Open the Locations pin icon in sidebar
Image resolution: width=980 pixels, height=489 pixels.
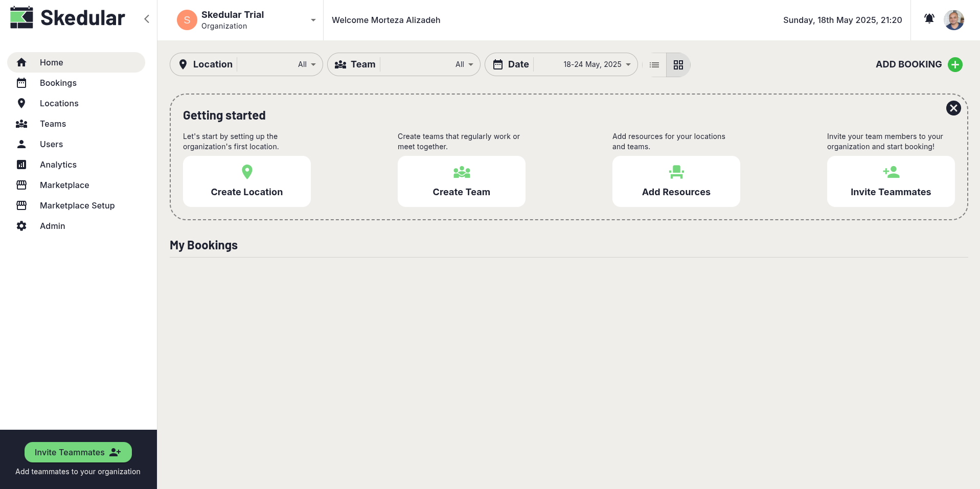click(21, 103)
